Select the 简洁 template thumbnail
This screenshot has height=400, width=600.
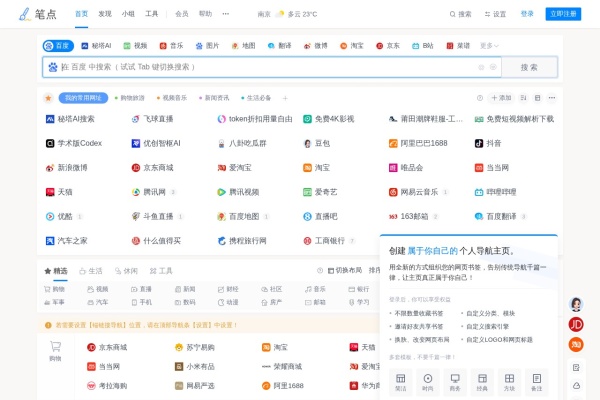tap(401, 382)
